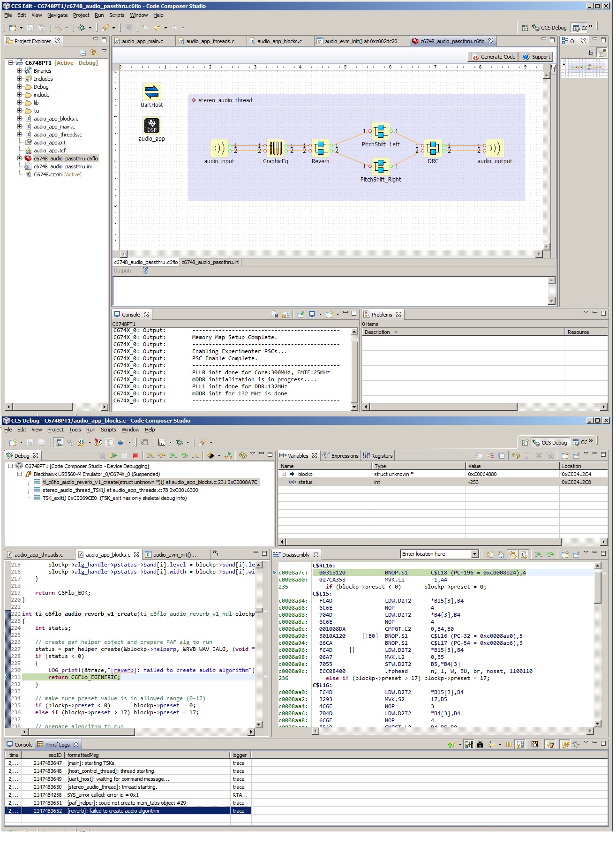This screenshot has height=846, width=616.
Task: Click the red Terminate icon in Debug view
Action: point(135,455)
